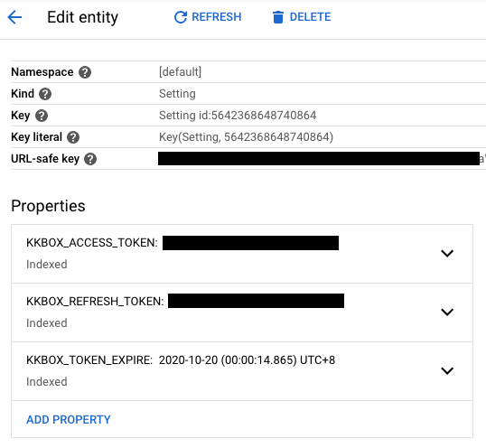
Task: Select the KKBOX_REFRESH_TOKEN property label
Action: pos(95,301)
